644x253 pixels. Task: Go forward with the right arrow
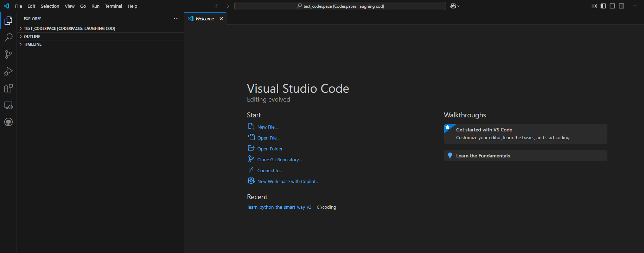[x=227, y=6]
